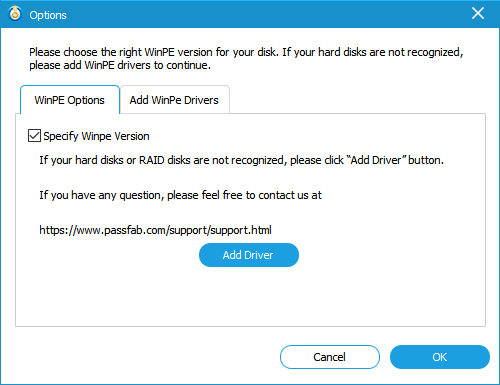
Task: Click the 'contact us at' sentence
Action: [180, 195]
